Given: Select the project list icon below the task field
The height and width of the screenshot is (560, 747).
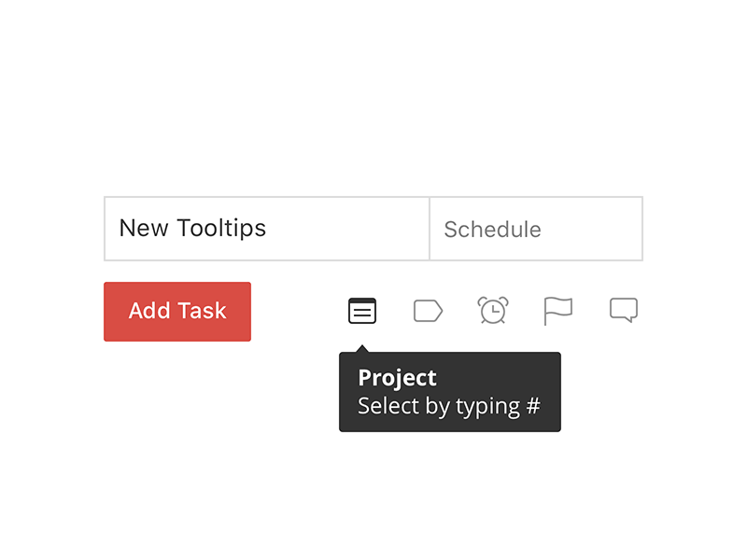Looking at the screenshot, I should [x=362, y=311].
